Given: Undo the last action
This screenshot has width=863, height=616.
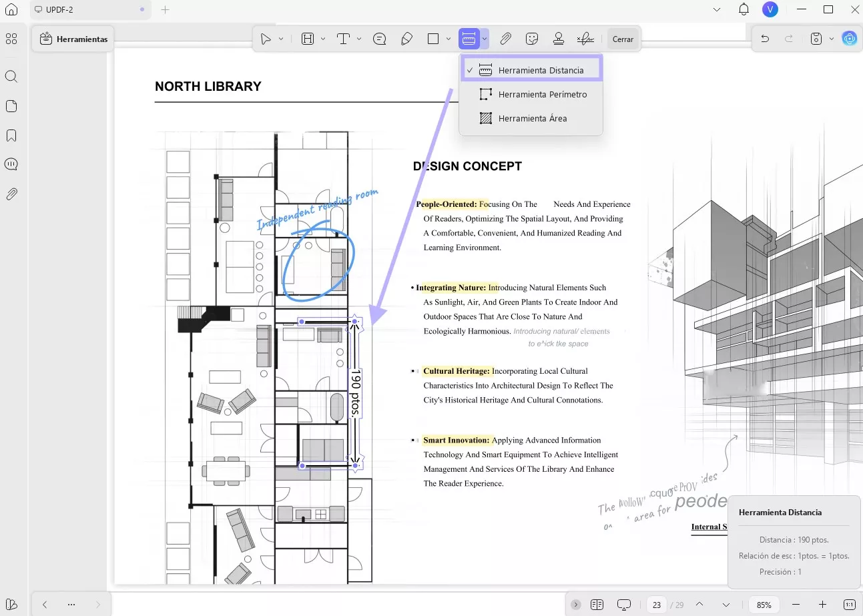Looking at the screenshot, I should pyautogui.click(x=765, y=39).
